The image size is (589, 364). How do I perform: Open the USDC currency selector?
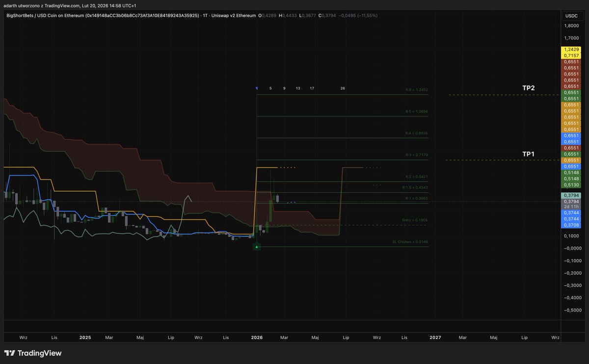[x=571, y=16]
